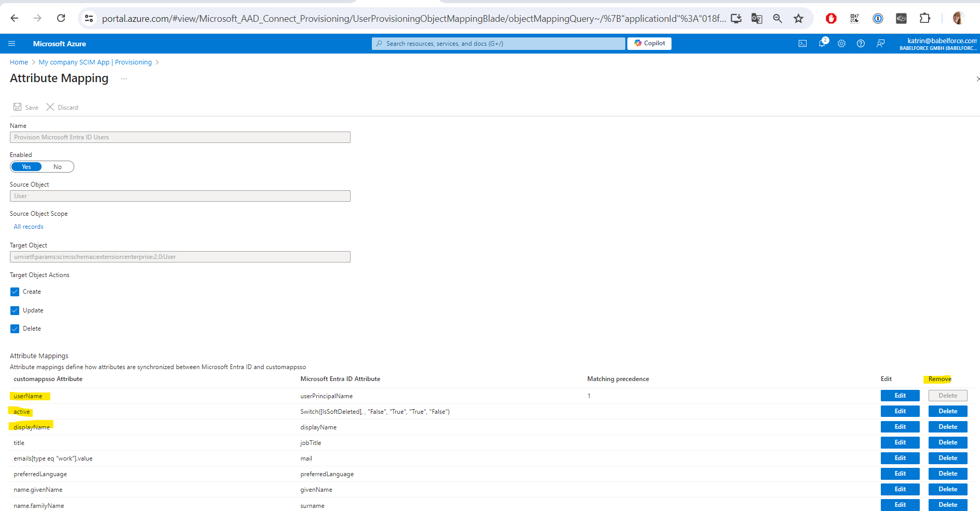Screen dimensions: 980x511
Task: Open the Copilot button
Action: pos(649,43)
